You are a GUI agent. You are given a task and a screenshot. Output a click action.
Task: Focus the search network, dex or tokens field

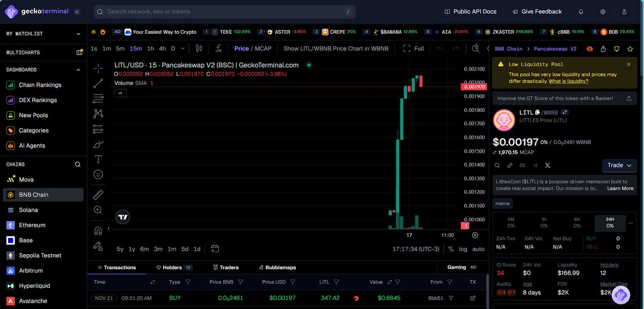coord(225,11)
